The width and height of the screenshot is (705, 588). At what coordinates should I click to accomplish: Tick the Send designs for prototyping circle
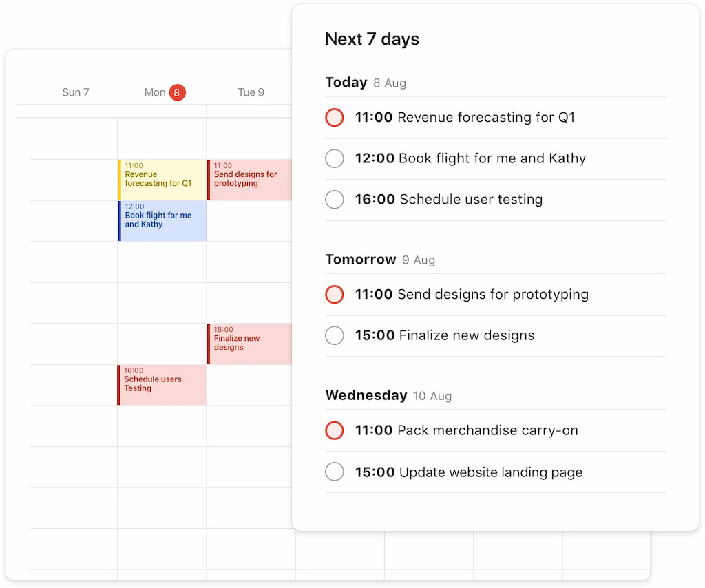point(334,295)
